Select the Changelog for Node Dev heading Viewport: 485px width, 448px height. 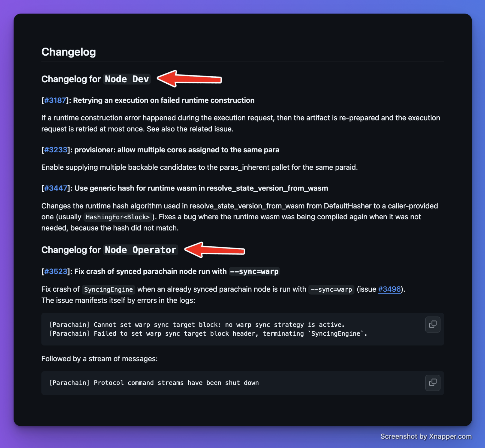point(96,79)
